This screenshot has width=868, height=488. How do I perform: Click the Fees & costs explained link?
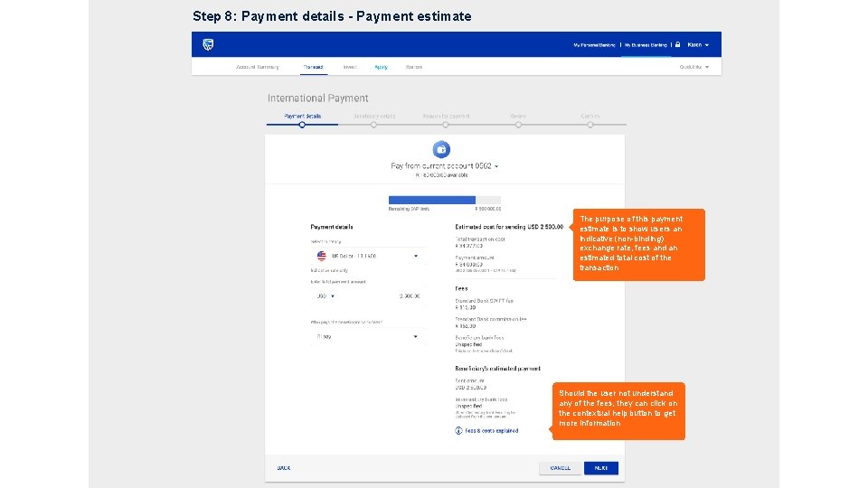pos(492,430)
